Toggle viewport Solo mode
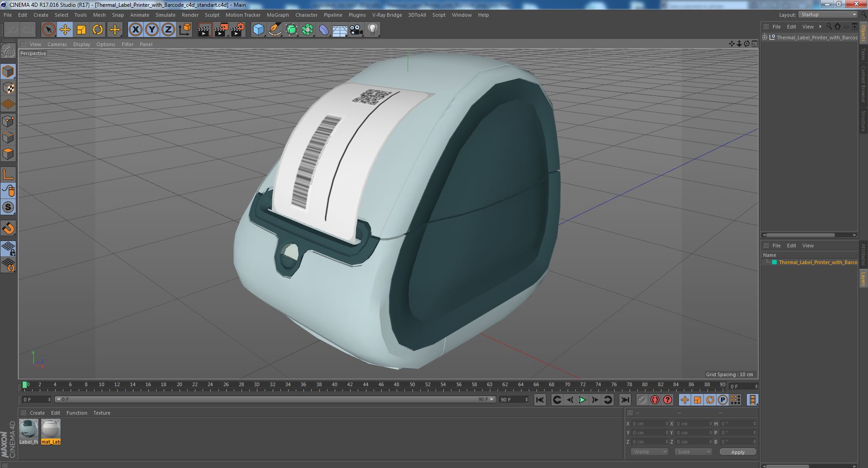Viewport: 868px width, 468px height. tap(8, 208)
